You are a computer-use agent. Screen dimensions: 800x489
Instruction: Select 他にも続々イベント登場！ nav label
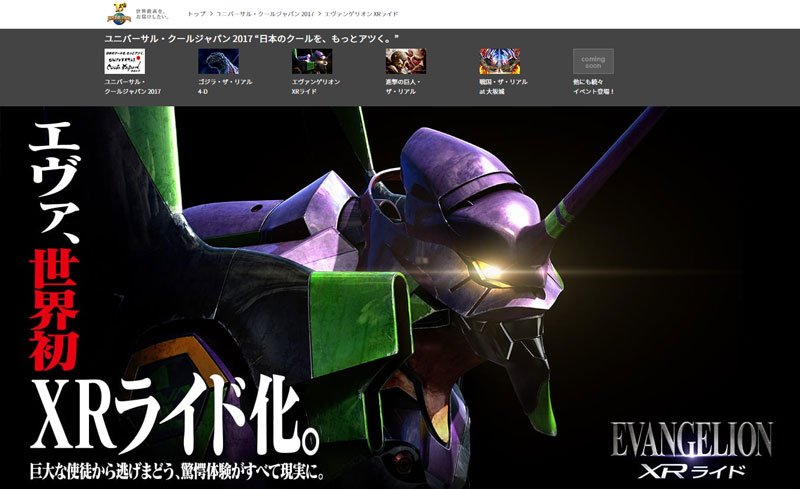point(594,87)
